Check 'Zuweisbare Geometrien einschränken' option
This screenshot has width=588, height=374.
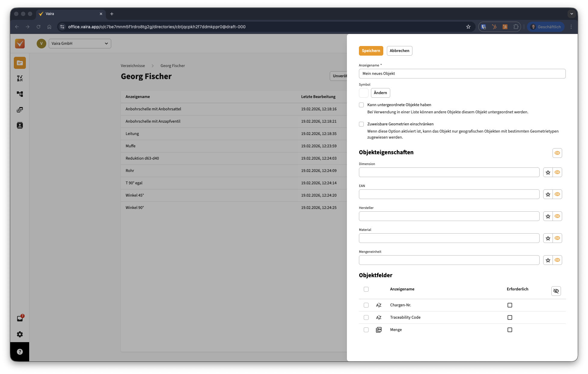pos(361,124)
